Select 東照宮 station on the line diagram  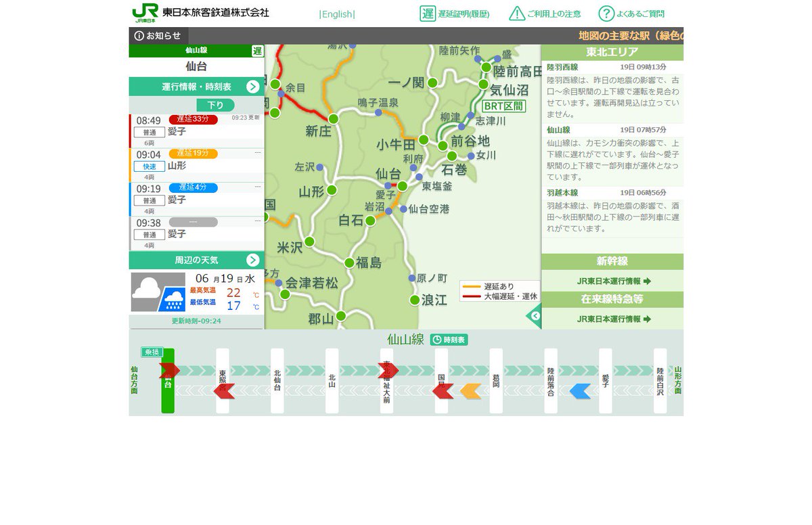pos(223,381)
